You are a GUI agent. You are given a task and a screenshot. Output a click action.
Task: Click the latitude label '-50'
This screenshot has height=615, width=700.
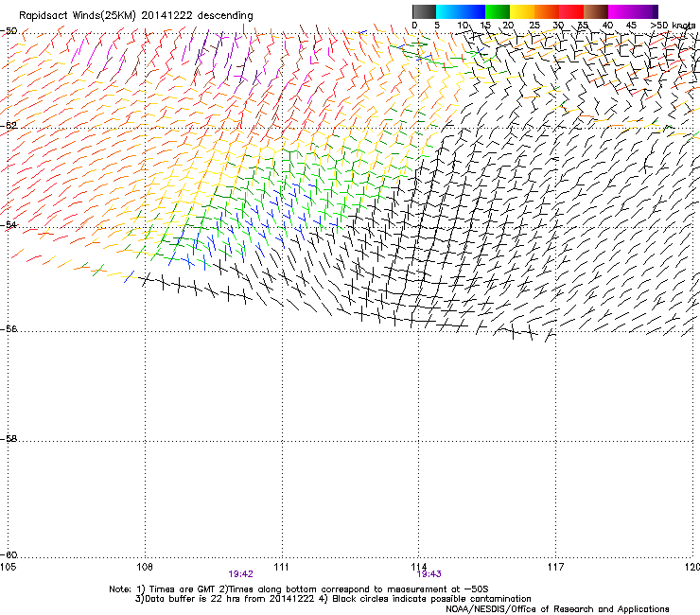pyautogui.click(x=9, y=31)
